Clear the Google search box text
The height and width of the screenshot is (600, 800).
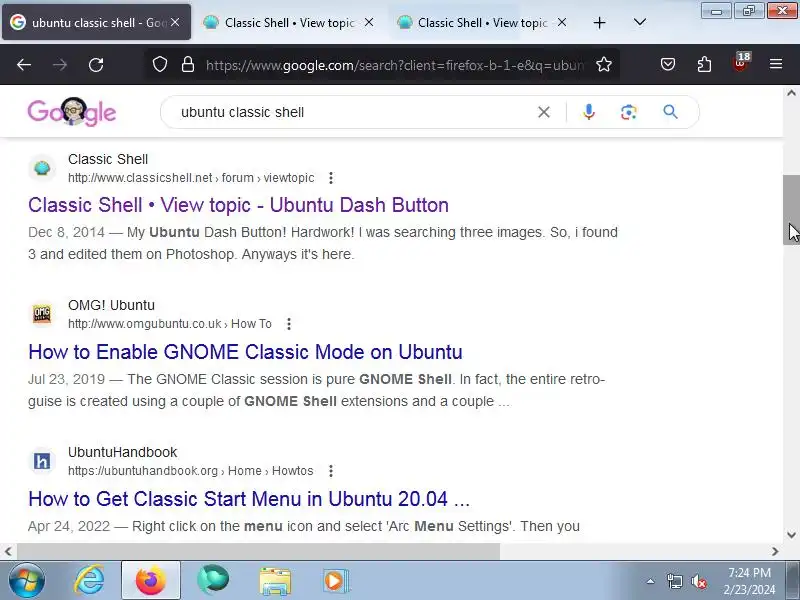544,112
